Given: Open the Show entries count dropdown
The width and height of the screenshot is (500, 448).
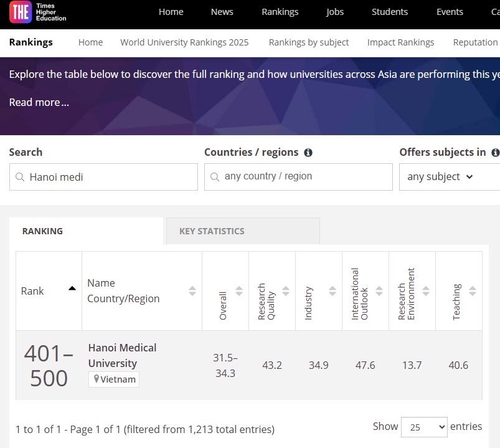Looking at the screenshot, I should pyautogui.click(x=424, y=427).
